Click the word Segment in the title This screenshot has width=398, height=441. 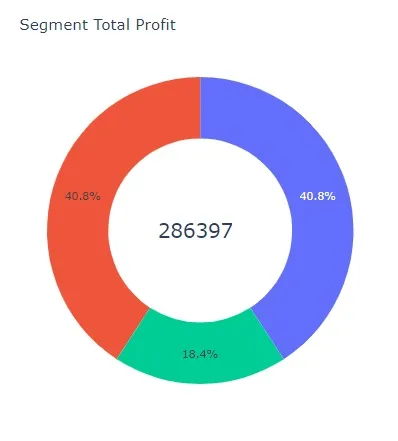pyautogui.click(x=54, y=26)
